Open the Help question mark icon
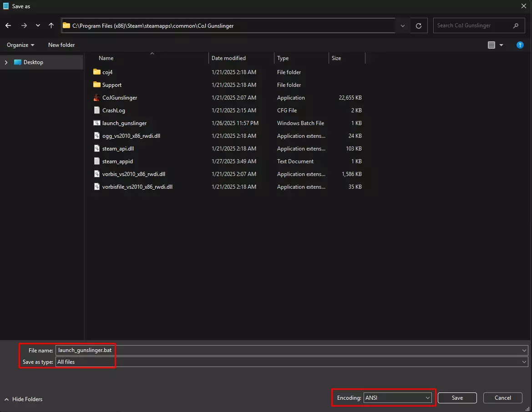532x412 pixels. click(520, 45)
